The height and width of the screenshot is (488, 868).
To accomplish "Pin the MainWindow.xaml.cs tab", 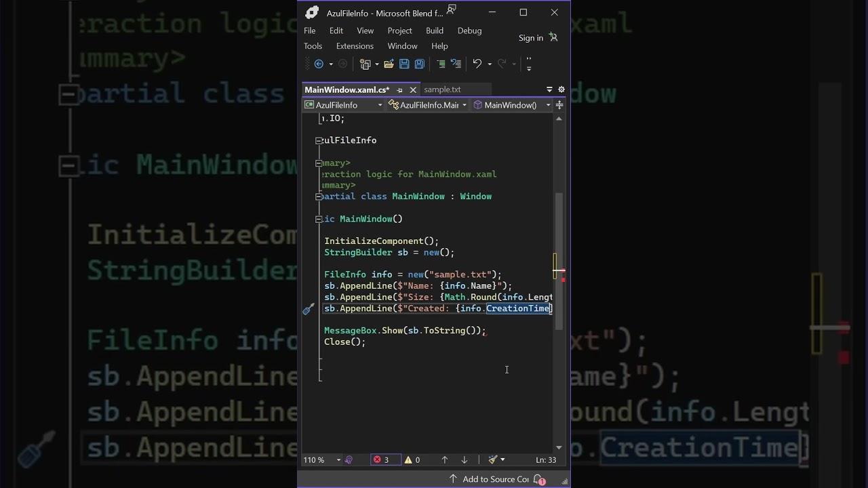I will click(x=399, y=89).
